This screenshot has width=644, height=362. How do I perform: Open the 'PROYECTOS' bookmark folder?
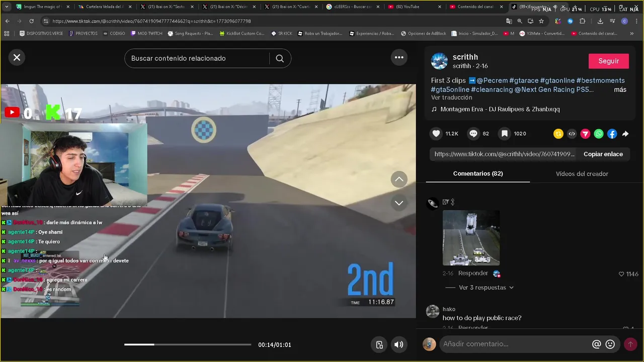pyautogui.click(x=83, y=34)
